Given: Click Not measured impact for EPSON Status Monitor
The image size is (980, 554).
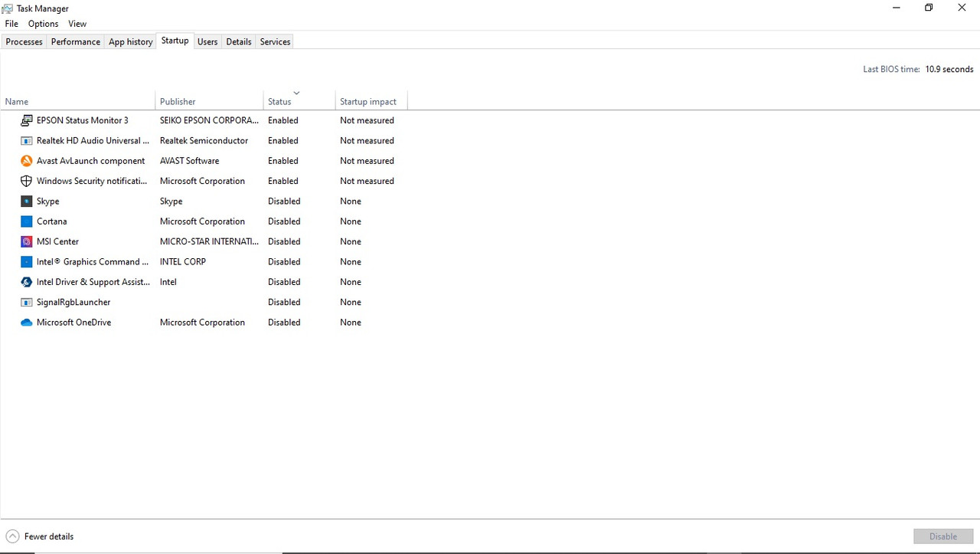Looking at the screenshot, I should [x=367, y=120].
